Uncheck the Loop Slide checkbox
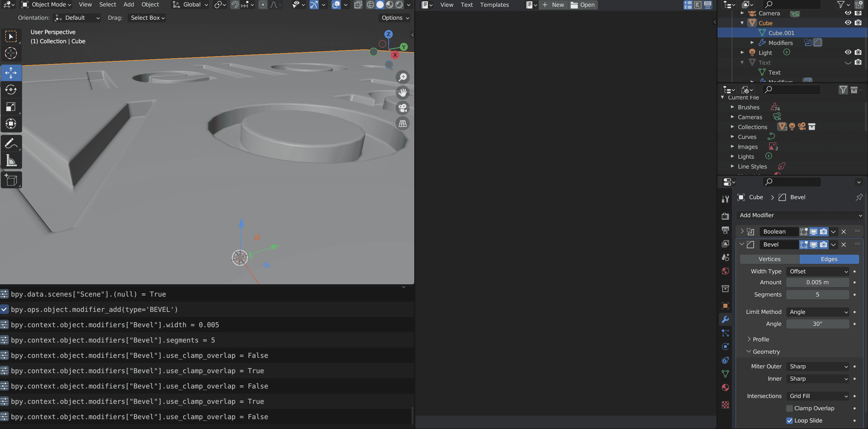The image size is (868, 429). click(x=790, y=420)
